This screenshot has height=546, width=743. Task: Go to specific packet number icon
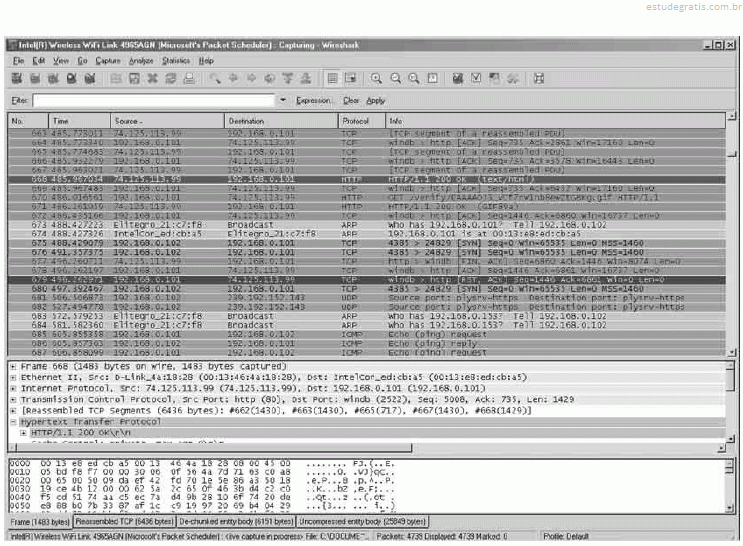pos(270,79)
